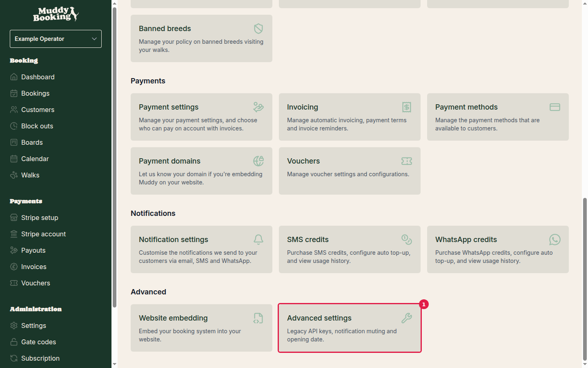Click the wrench icon on Advanced settings card

[407, 318]
